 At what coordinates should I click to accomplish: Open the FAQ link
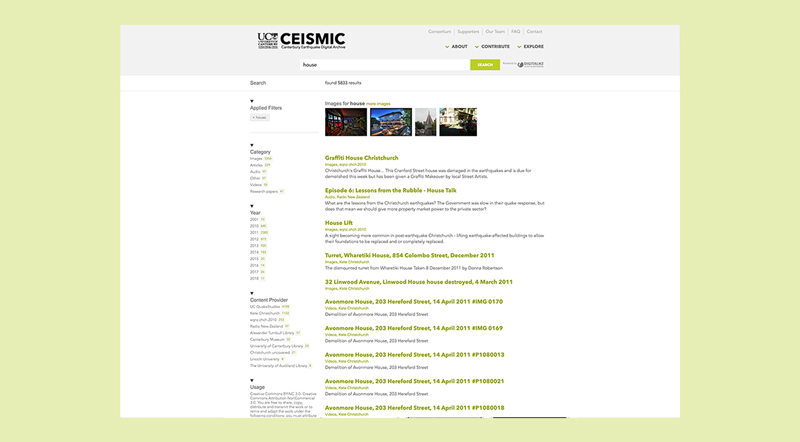516,32
